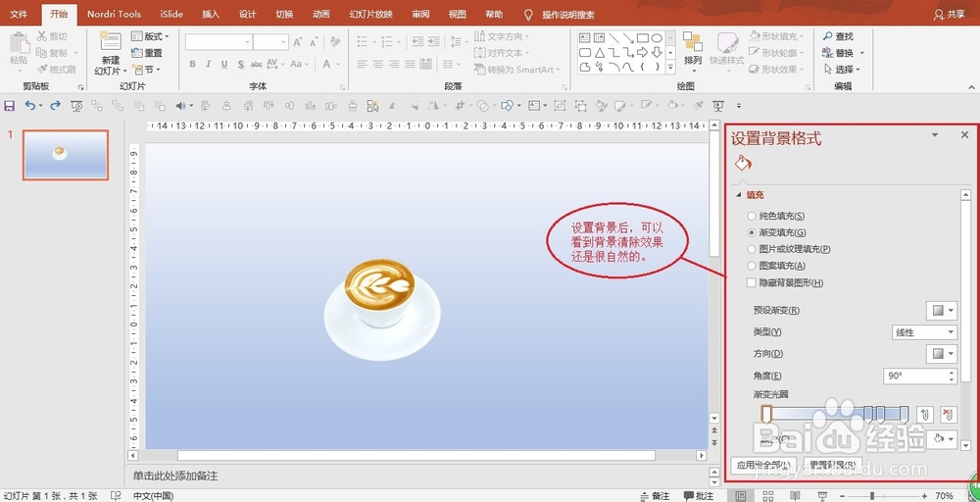Open the font name combo box

(219, 42)
